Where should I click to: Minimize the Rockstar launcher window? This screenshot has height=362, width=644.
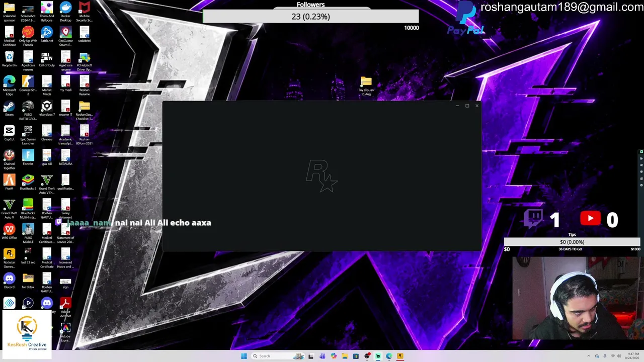457,106
